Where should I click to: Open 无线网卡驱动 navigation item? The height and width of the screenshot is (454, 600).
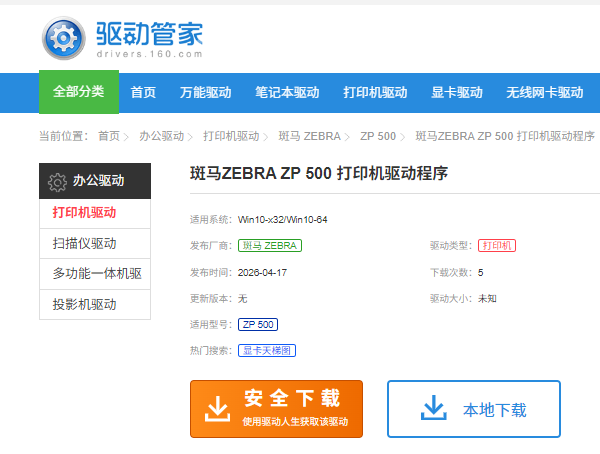545,92
